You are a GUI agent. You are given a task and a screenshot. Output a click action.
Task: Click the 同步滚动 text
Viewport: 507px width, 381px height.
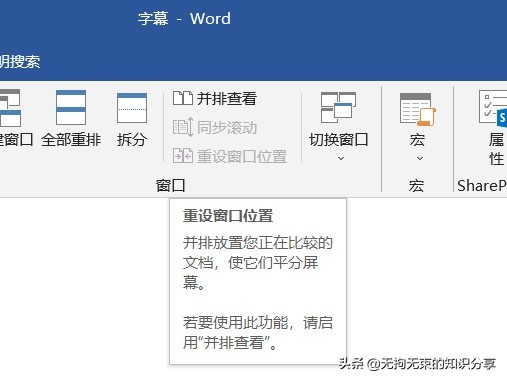click(227, 128)
